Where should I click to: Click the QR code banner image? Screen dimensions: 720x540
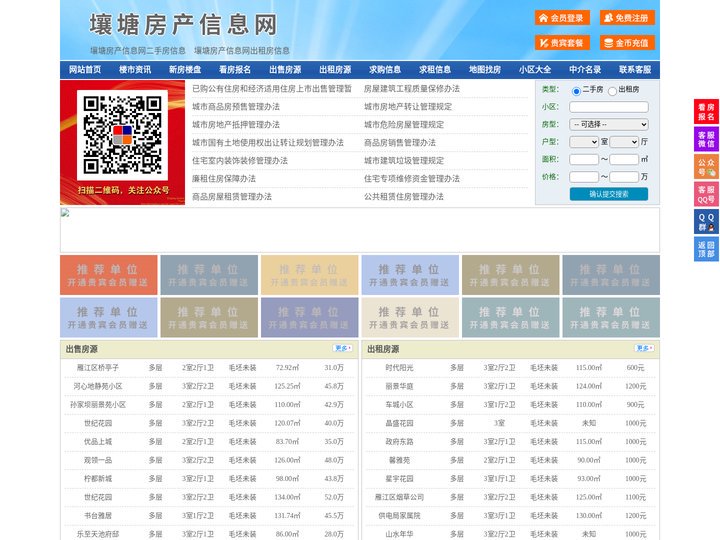click(x=123, y=142)
